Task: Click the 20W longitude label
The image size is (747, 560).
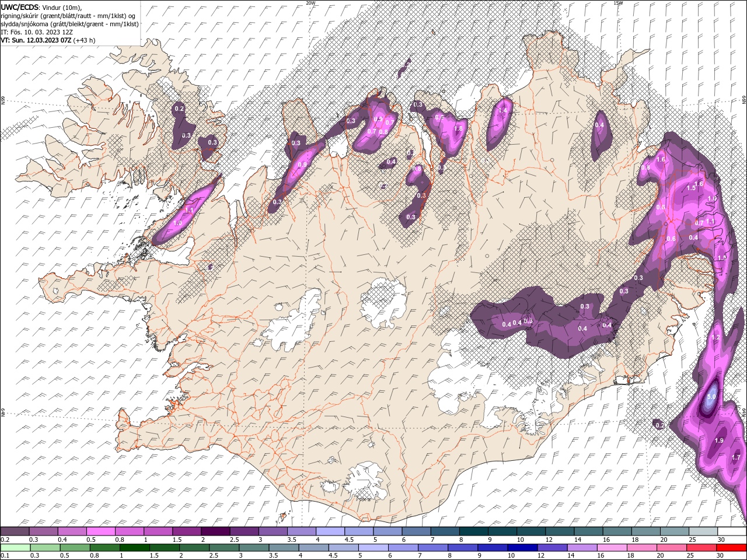Action: point(310,3)
